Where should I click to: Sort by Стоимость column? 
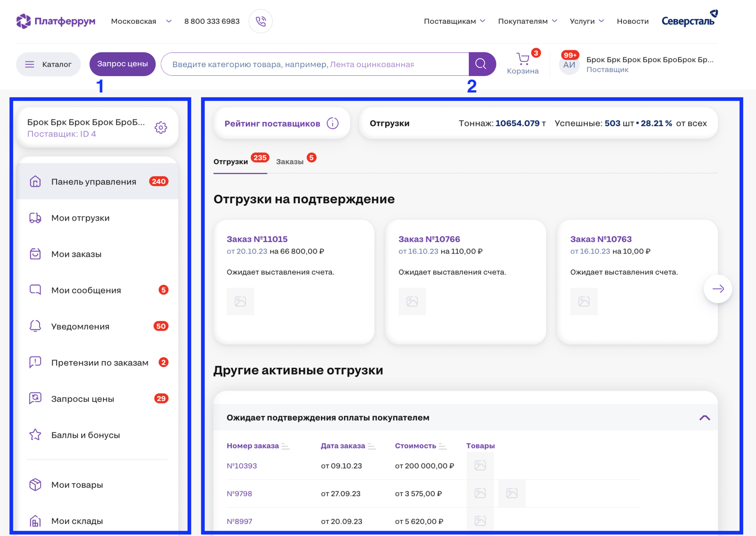click(x=421, y=446)
